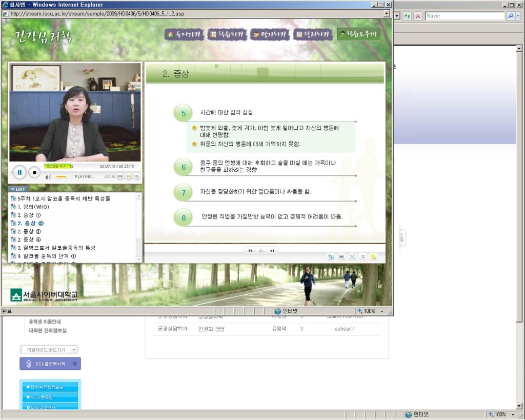This screenshot has width=525, height=420.
Task: Set playback speed to 0.8
Action: 119,176
